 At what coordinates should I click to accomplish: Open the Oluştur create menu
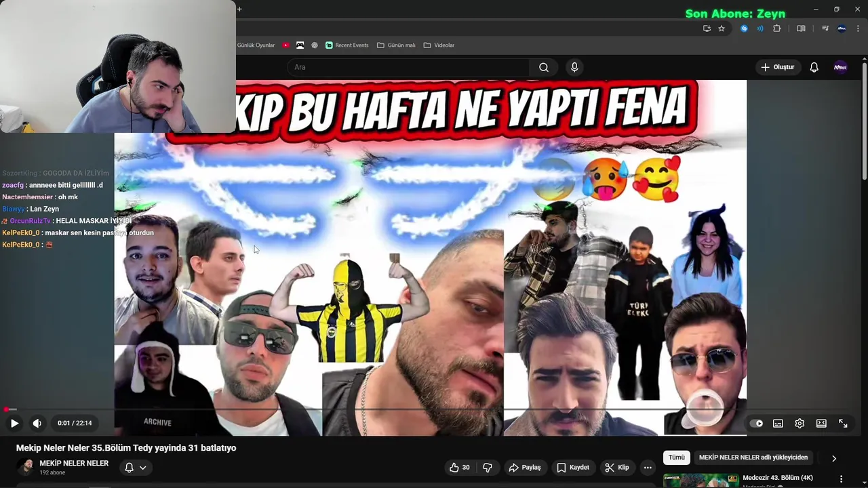778,67
